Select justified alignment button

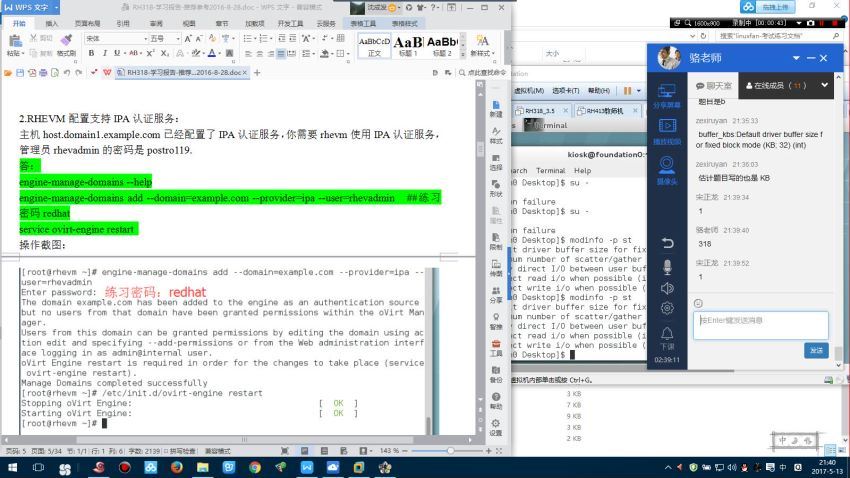pos(281,54)
